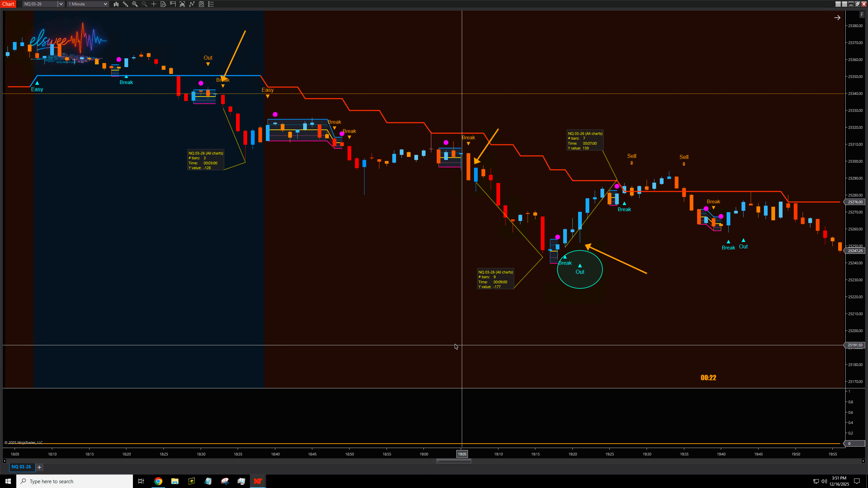Open the Task View taskbar icon
The width and height of the screenshot is (868, 488).
[x=141, y=481]
